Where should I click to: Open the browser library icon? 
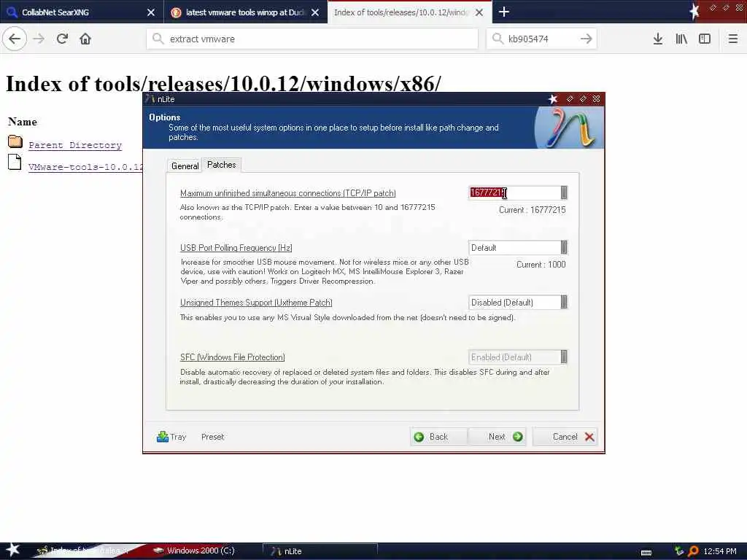coord(681,39)
